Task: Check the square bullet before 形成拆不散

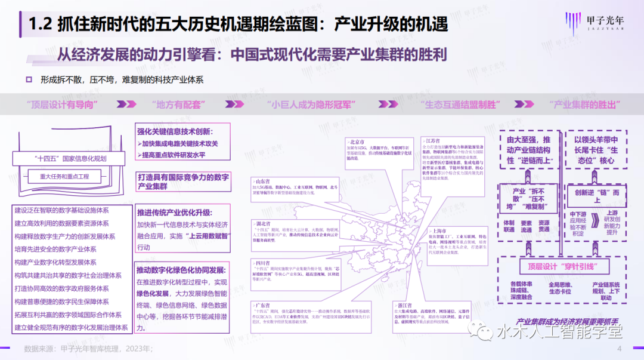Action: (x=29, y=79)
